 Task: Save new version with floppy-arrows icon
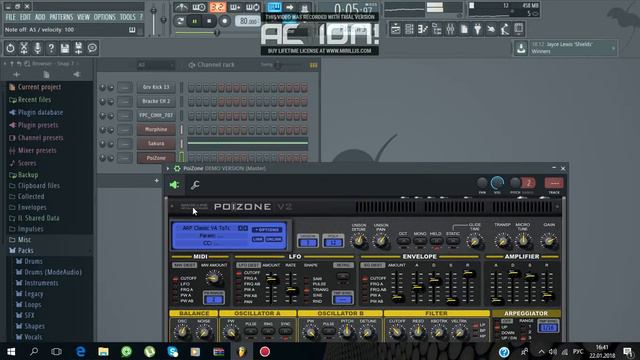pyautogui.click(x=78, y=48)
